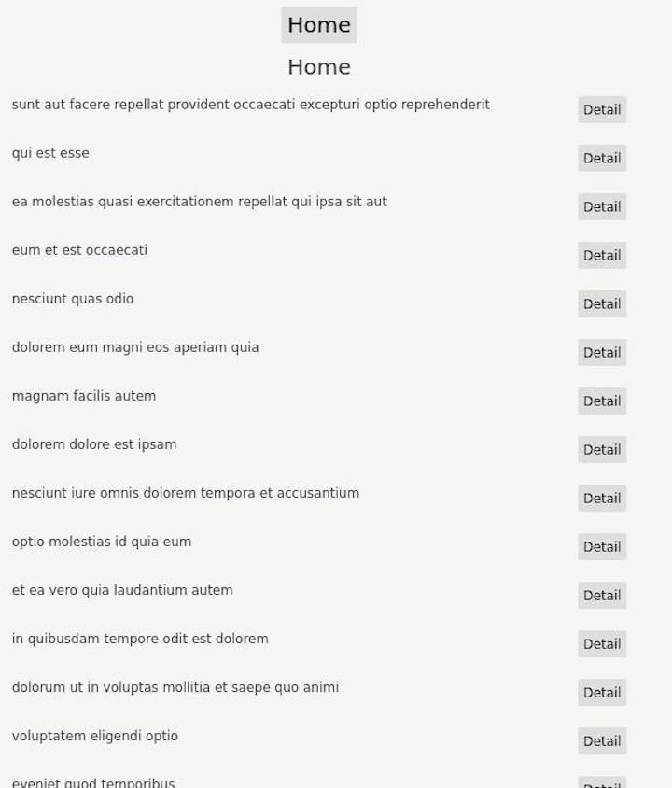Image resolution: width=672 pixels, height=788 pixels.
Task: Click the post title "voluptatem eligendi optio"
Action: coord(94,735)
